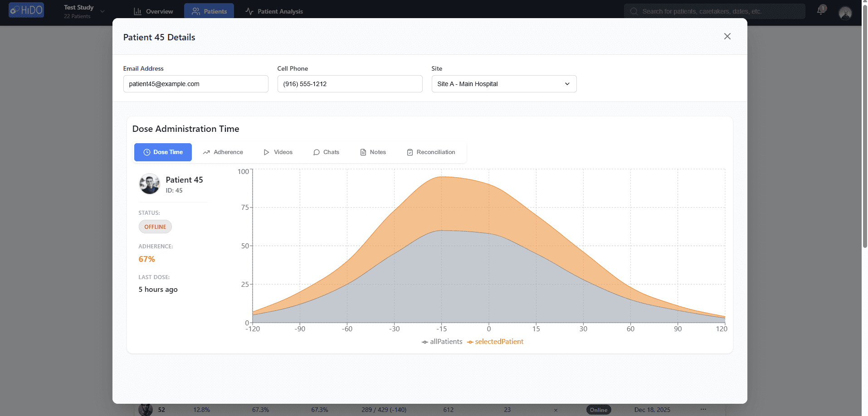Click the Adherence trend-line icon
Image resolution: width=868 pixels, height=416 pixels.
point(206,152)
